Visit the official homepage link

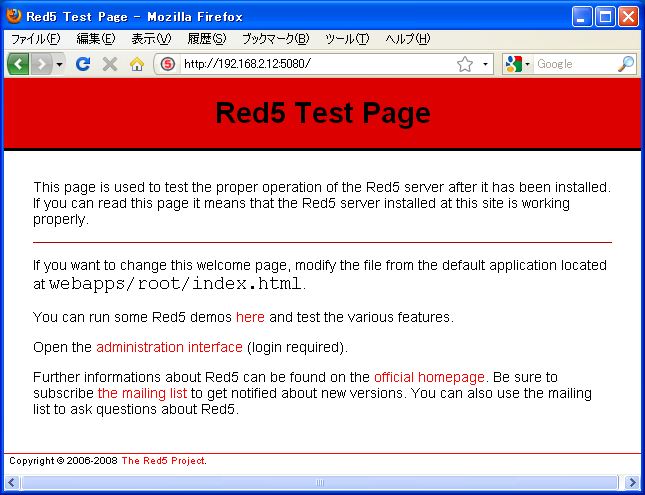click(429, 377)
